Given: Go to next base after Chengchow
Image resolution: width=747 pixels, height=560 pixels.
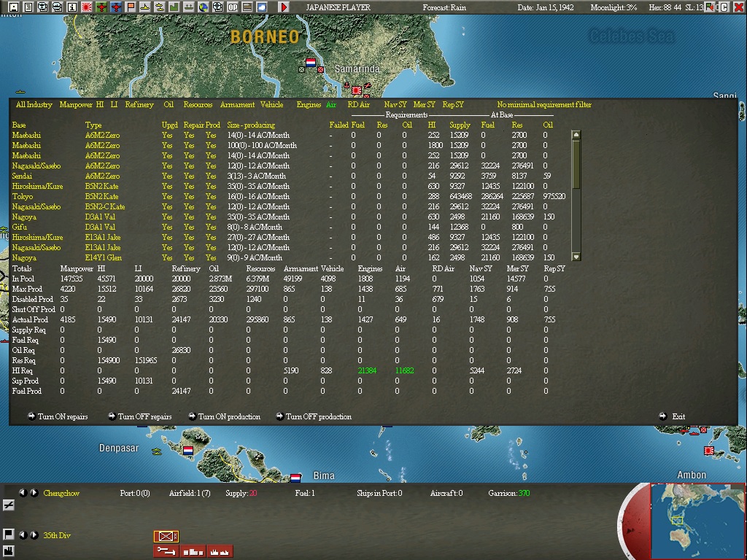Looking at the screenshot, I should tap(34, 493).
